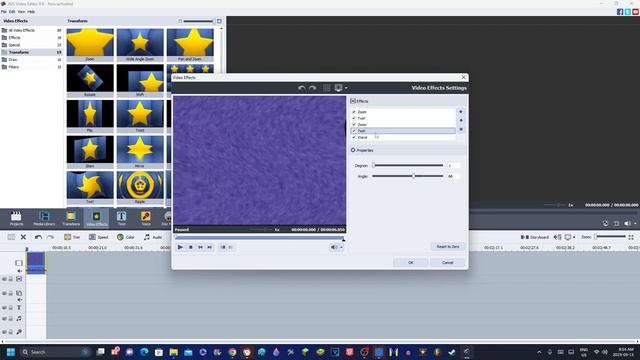
Task: Collapse the Properties section in dialog
Action: tap(353, 150)
